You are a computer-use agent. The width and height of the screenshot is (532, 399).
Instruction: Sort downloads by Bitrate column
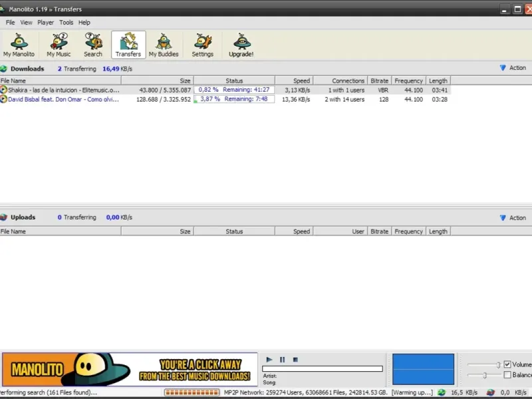(x=379, y=80)
